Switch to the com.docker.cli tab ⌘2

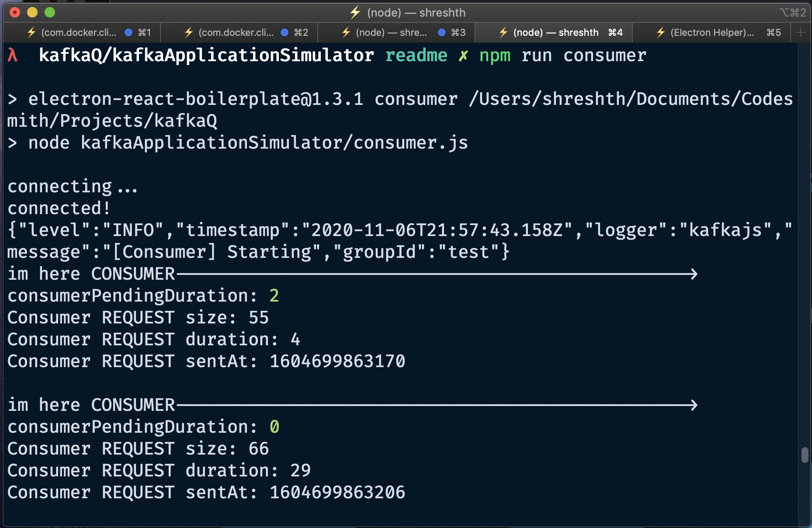239,32
